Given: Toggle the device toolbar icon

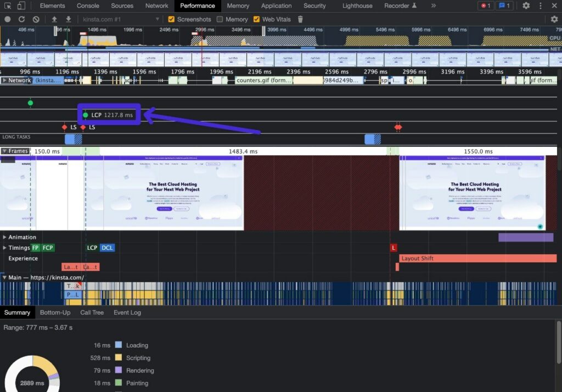Looking at the screenshot, I should click(x=21, y=6).
